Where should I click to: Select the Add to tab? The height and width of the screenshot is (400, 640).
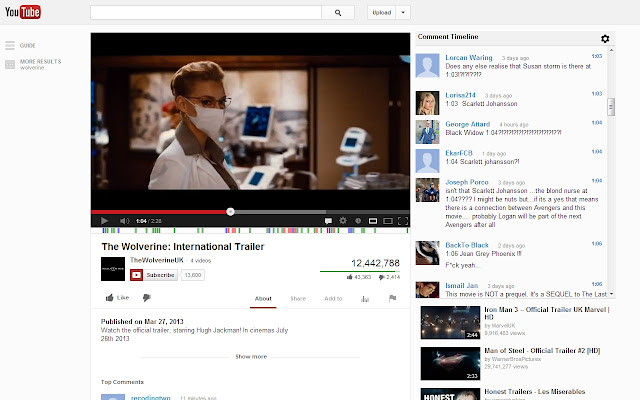(x=333, y=299)
